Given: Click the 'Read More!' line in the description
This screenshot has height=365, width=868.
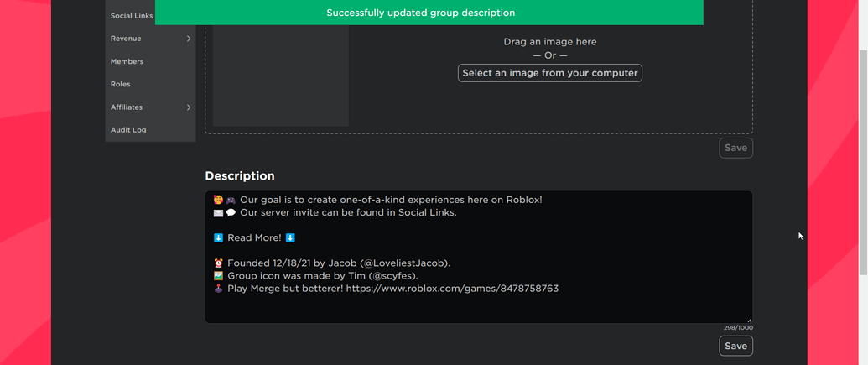Looking at the screenshot, I should (x=254, y=237).
